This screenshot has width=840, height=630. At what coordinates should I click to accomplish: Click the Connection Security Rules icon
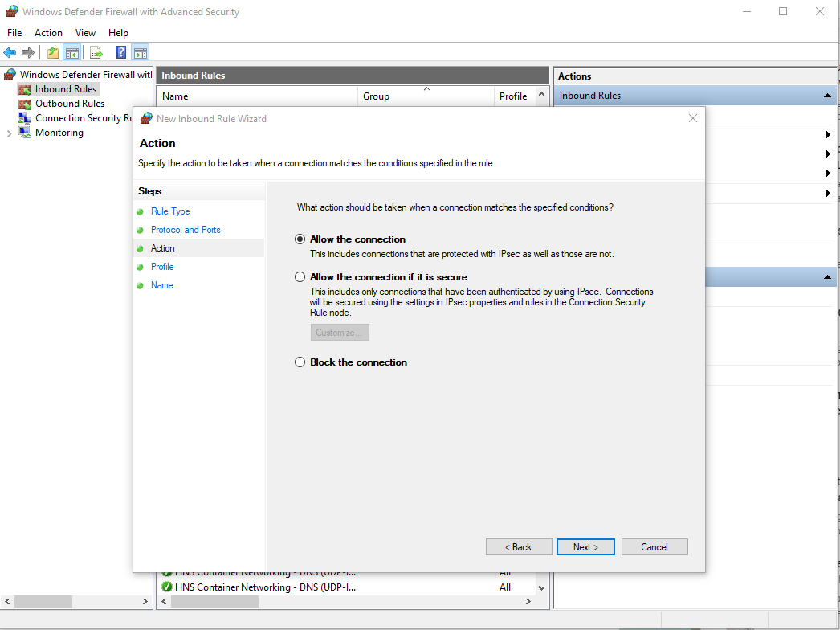pos(24,118)
